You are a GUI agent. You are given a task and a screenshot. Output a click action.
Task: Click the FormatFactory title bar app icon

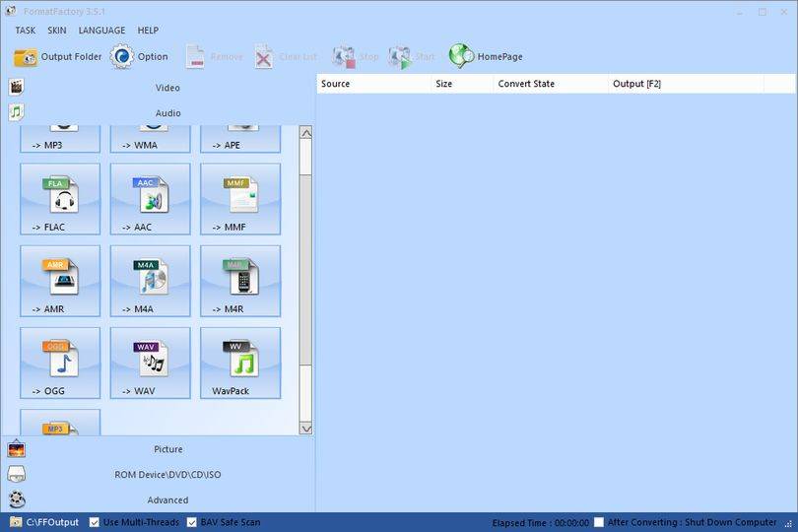pyautogui.click(x=10, y=11)
